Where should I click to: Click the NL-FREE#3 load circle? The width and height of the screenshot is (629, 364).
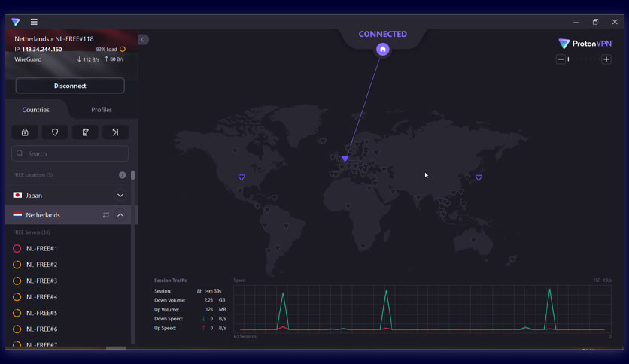tap(17, 281)
